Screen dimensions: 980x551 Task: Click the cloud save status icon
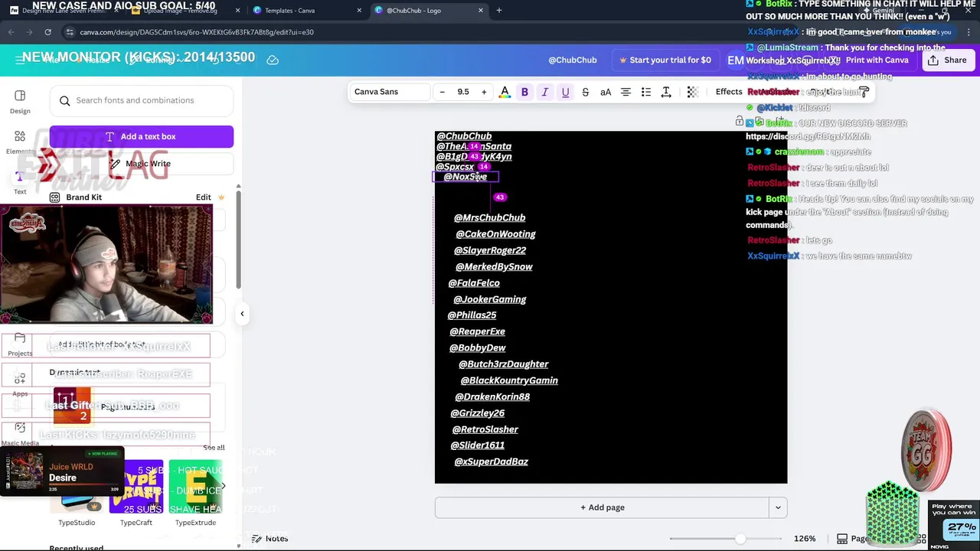coord(273,60)
